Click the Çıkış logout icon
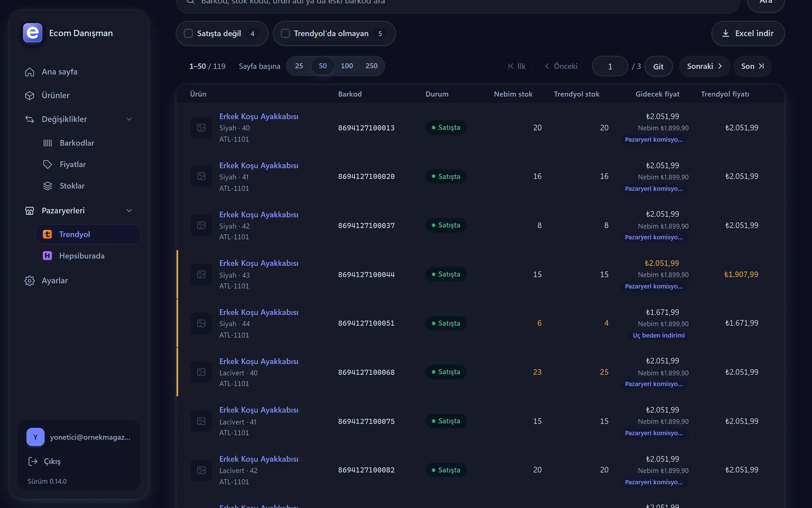Screen dimensions: 812x508 click(33, 461)
